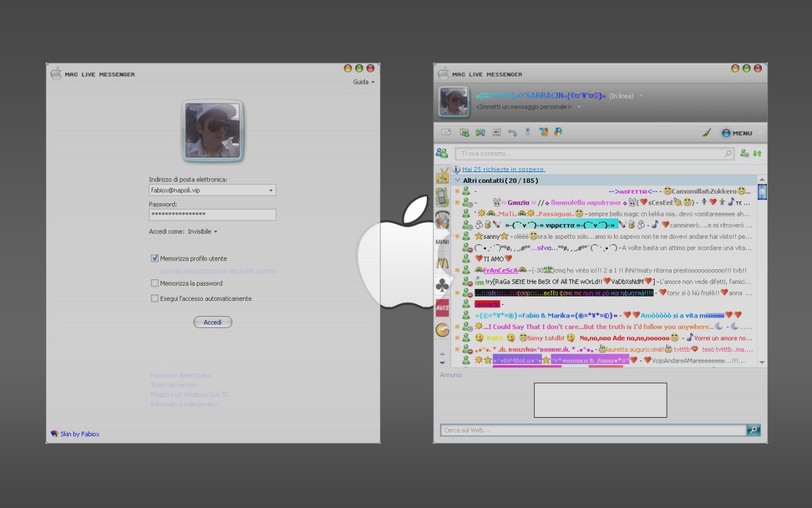Open the orange G sidebar tab

click(442, 330)
